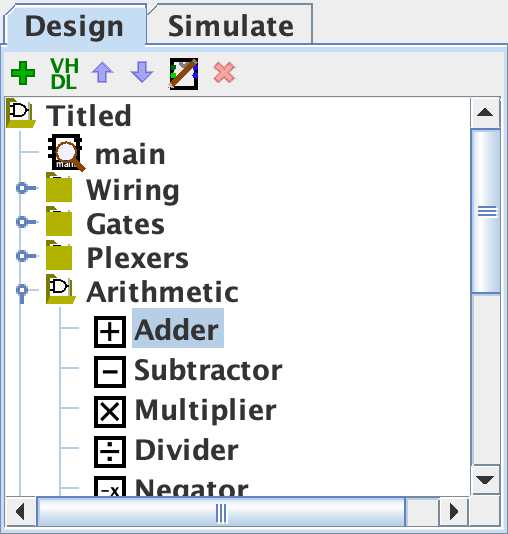
Task: Click the vertical scrollbar down arrow
Action: pos(486,480)
